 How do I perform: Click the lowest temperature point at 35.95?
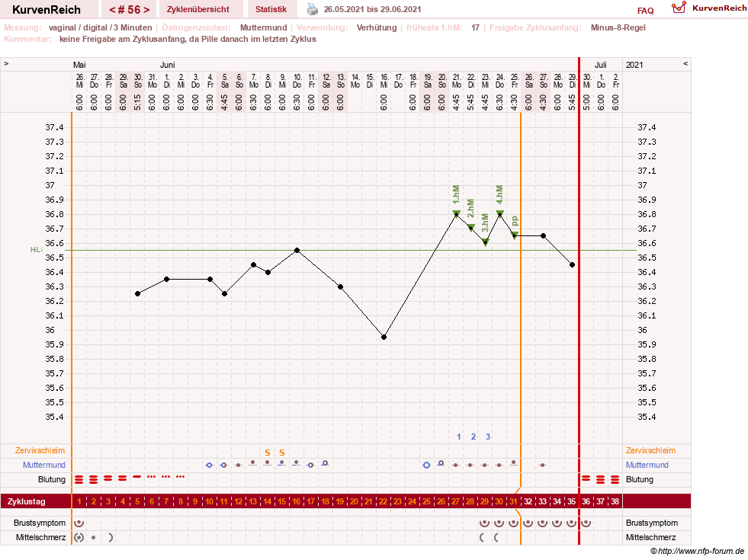coord(384,337)
